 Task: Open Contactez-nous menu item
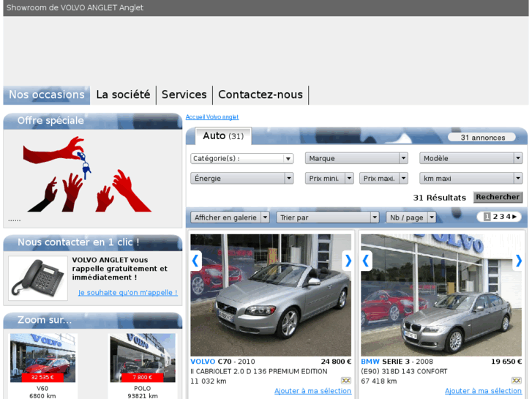[261, 94]
